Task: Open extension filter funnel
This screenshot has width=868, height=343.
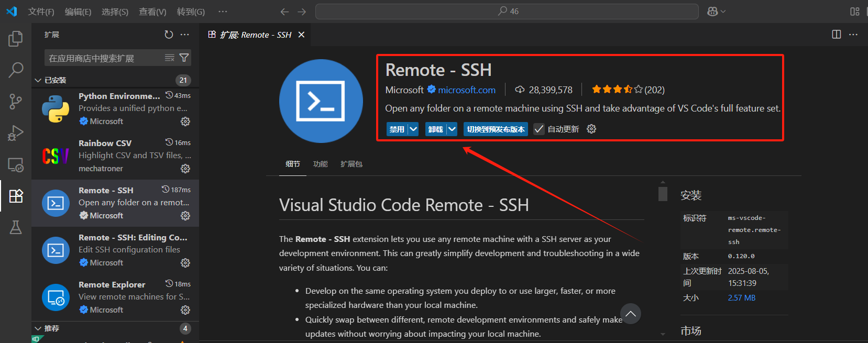Action: pos(184,58)
